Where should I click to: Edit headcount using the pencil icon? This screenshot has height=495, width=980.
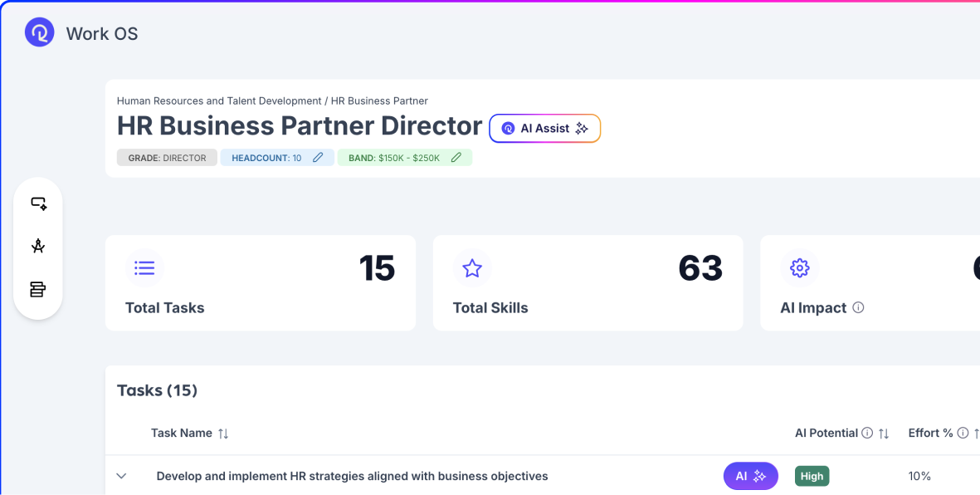pyautogui.click(x=318, y=158)
